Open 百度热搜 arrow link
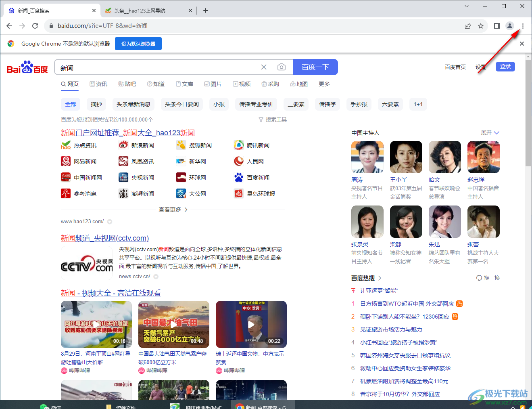Screen dimensions: 532x409 click(380, 278)
